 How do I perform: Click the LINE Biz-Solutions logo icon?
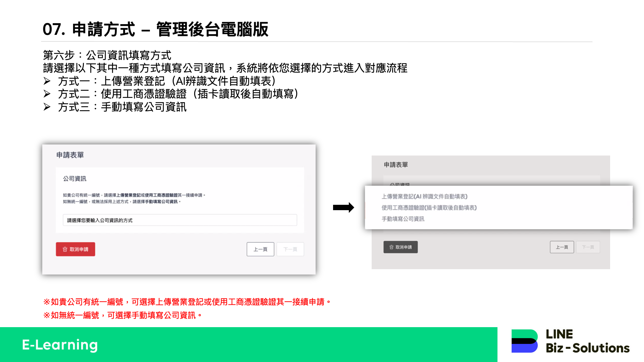pyautogui.click(x=524, y=341)
